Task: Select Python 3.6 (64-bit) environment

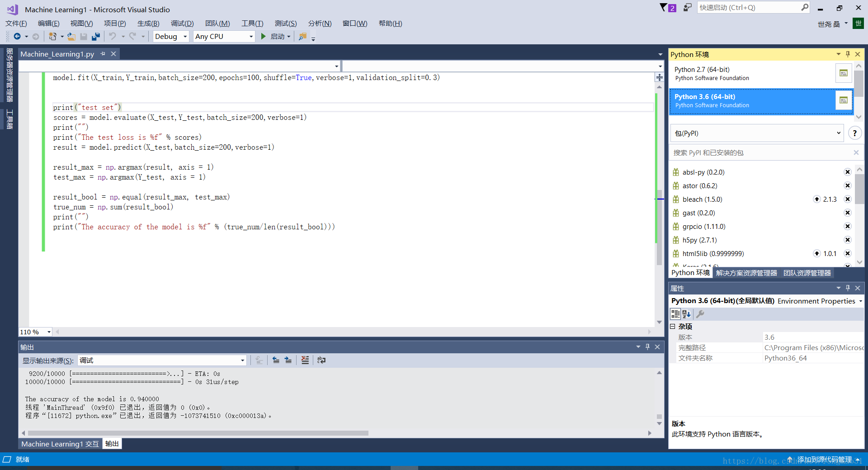Action: (x=752, y=100)
